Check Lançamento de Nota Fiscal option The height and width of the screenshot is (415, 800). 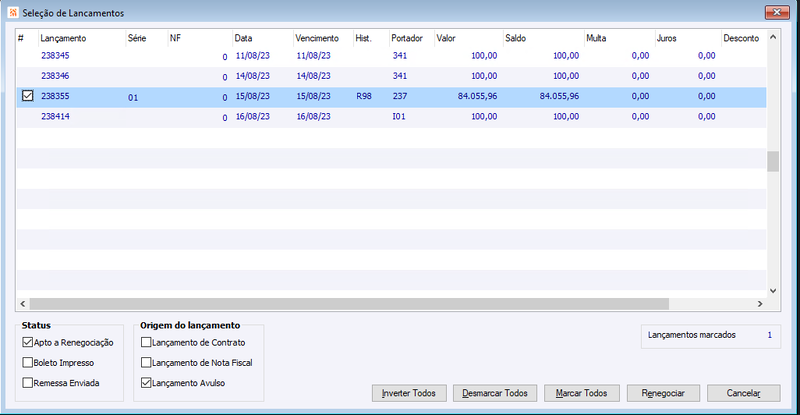pos(146,363)
